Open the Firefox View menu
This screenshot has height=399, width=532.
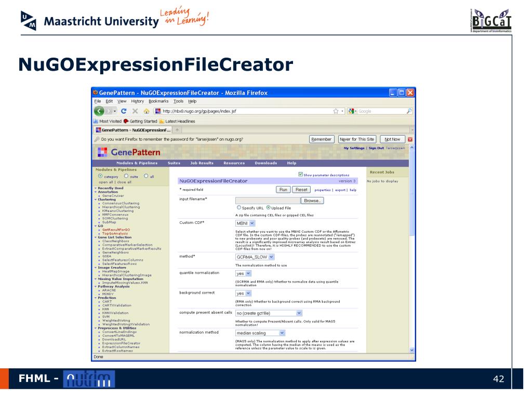(x=122, y=101)
